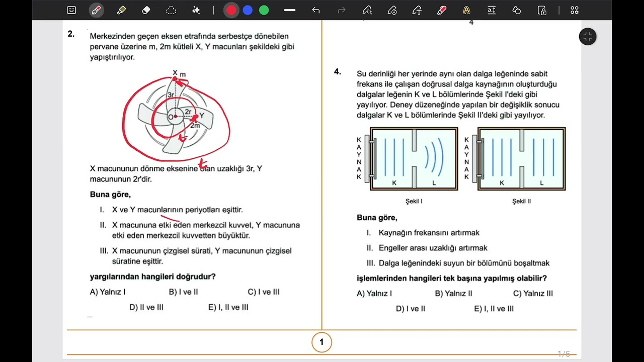Click answer option B) Yalnız II in question 4

(453, 294)
